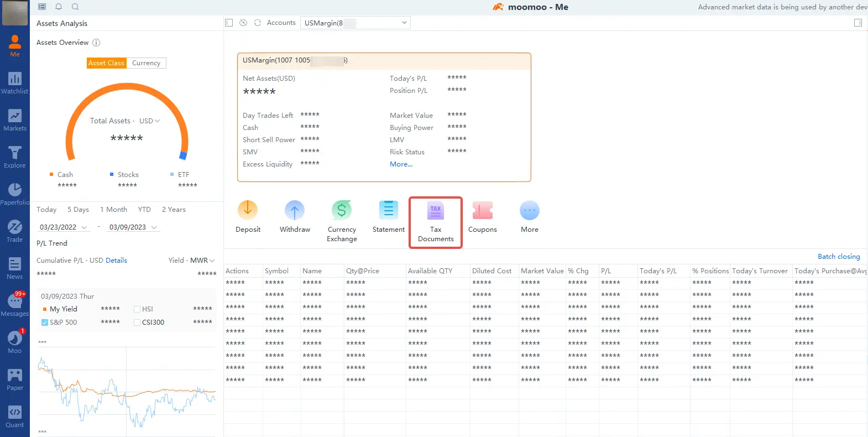The height and width of the screenshot is (437, 868).
Task: Expand Total Assets USD currency dropdown
Action: [x=150, y=121]
